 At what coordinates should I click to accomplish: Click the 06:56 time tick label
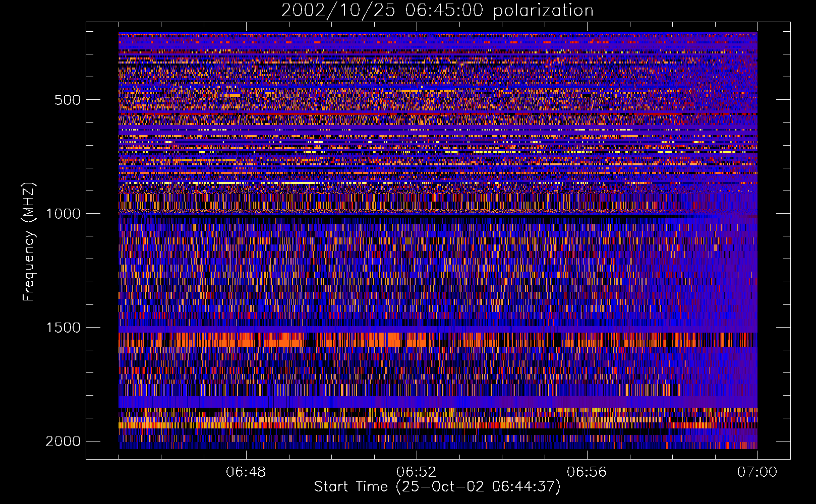pos(587,472)
